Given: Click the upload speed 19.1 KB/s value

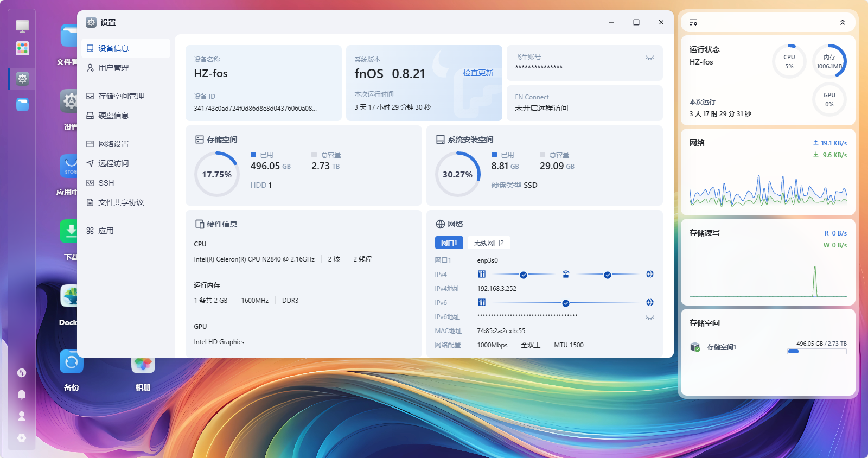Looking at the screenshot, I should 834,143.
